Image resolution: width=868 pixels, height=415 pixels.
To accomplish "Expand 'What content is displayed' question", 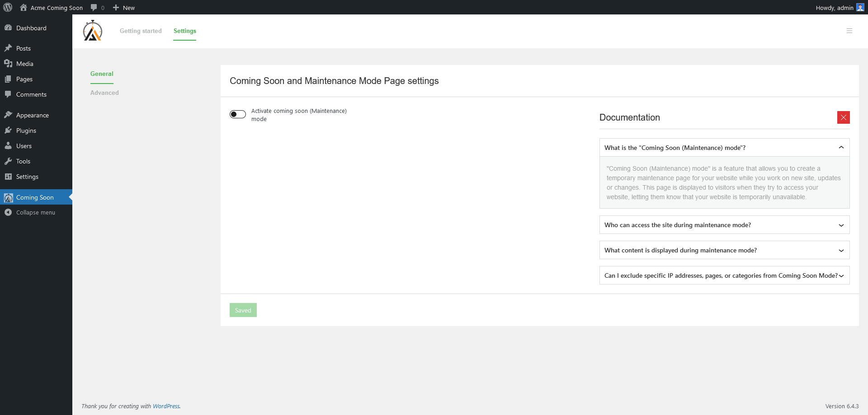I will tap(725, 250).
